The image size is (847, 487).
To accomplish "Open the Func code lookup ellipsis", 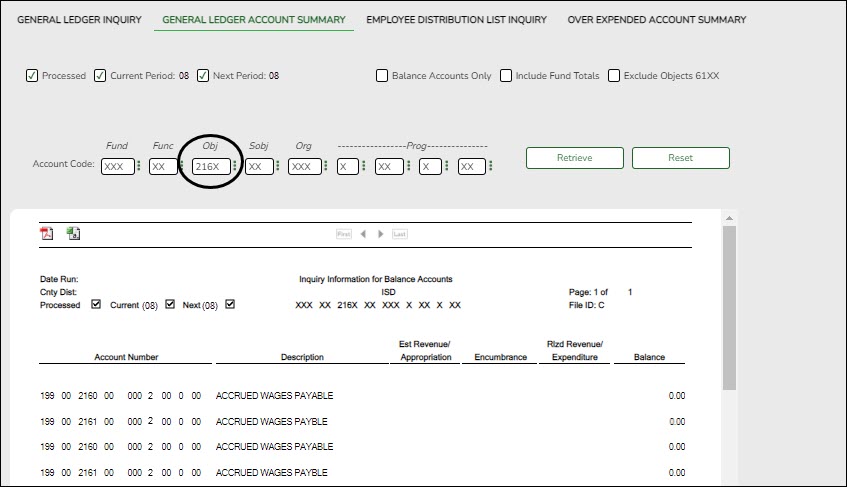I will point(182,167).
